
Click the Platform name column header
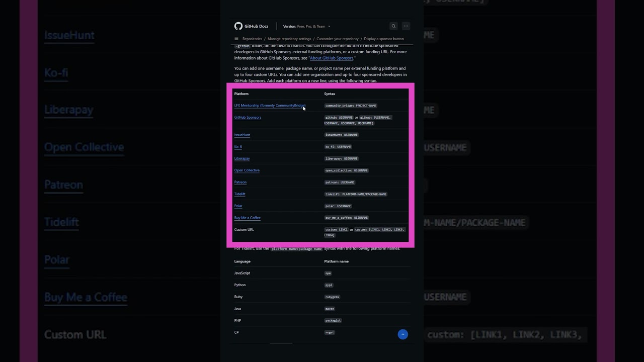[x=336, y=261]
